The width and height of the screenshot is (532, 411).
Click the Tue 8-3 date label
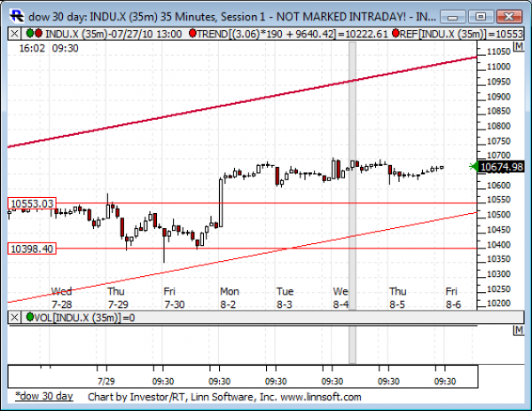(x=285, y=297)
